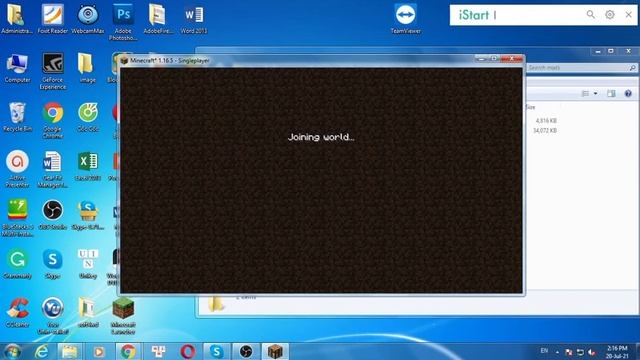Launch BlueStacks Multi-Instance shortcut
Image resolution: width=640 pixels, height=360 pixels.
click(17, 218)
